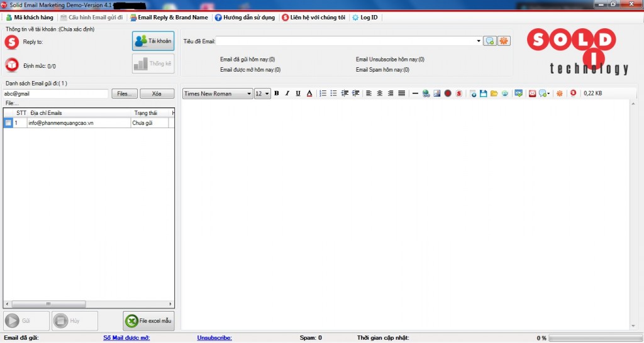644x343 pixels.
Task: Open a template with the folder icon
Action: pyautogui.click(x=494, y=94)
